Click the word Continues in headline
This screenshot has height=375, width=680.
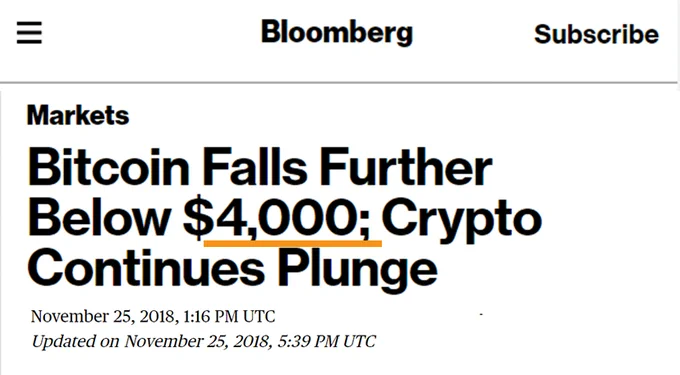146,268
